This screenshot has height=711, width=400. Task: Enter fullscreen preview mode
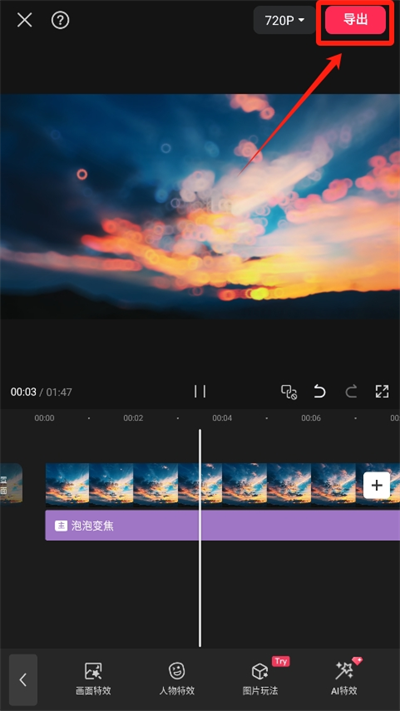(382, 391)
